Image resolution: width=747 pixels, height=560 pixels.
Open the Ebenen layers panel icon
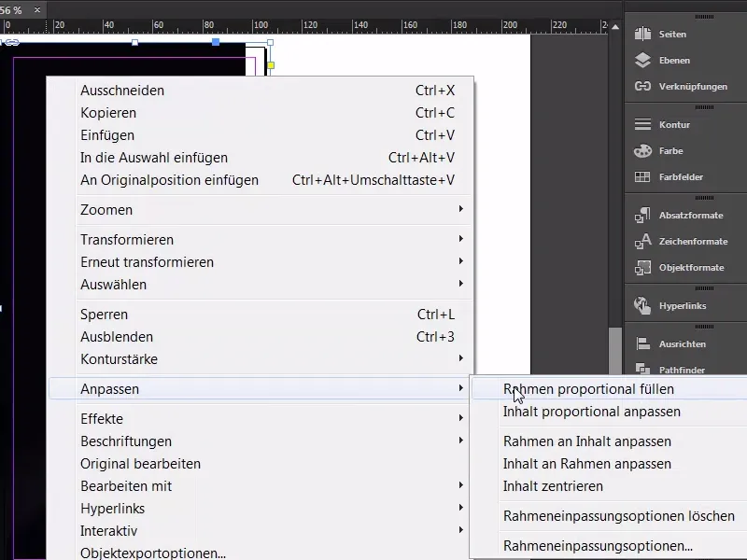(642, 60)
